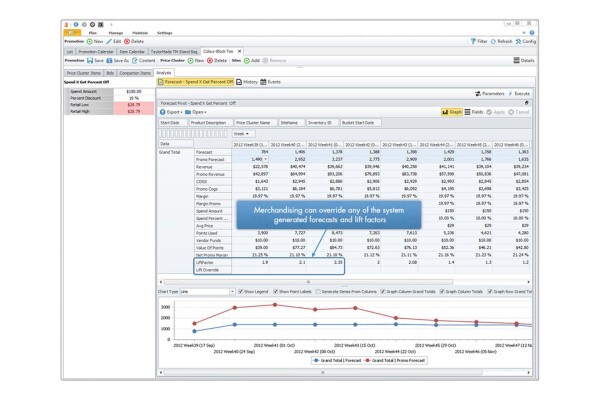Click New promotion green plus icon
The height and width of the screenshot is (400, 600).
point(90,41)
